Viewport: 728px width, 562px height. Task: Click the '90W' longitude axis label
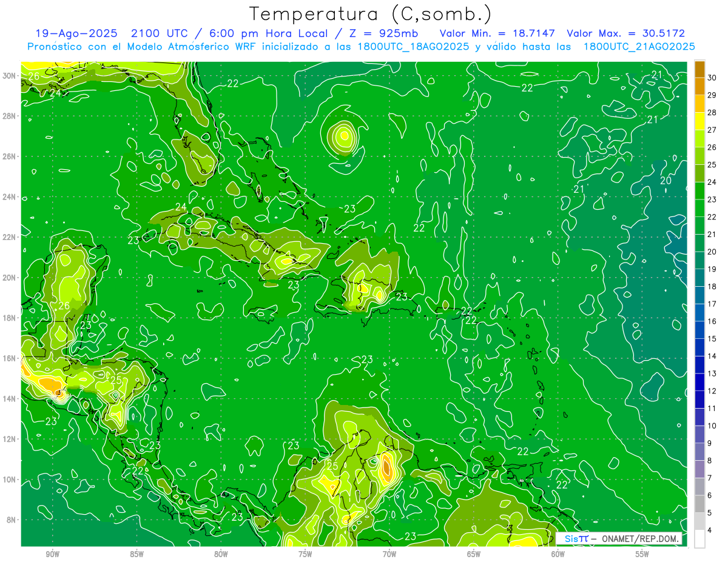pyautogui.click(x=52, y=554)
